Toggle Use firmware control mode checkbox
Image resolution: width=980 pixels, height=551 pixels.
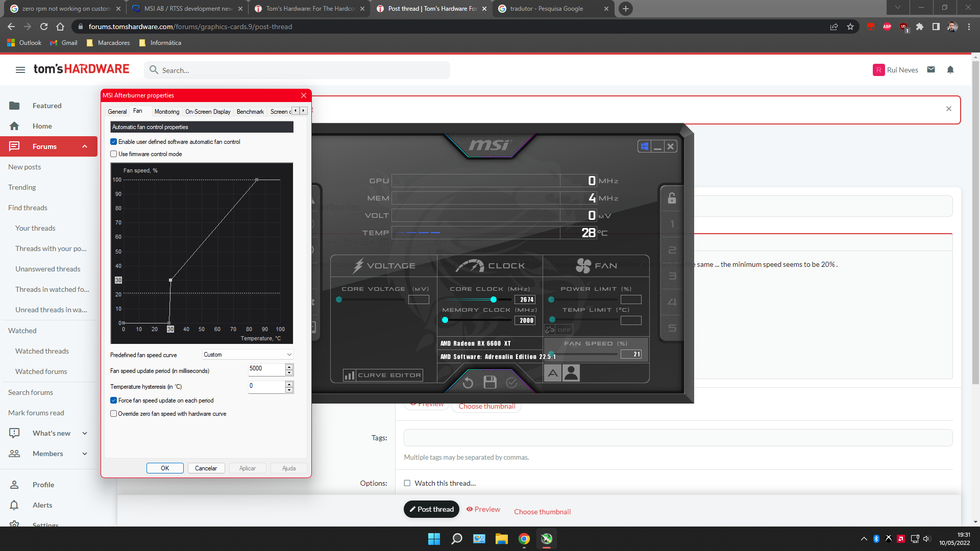(x=113, y=154)
